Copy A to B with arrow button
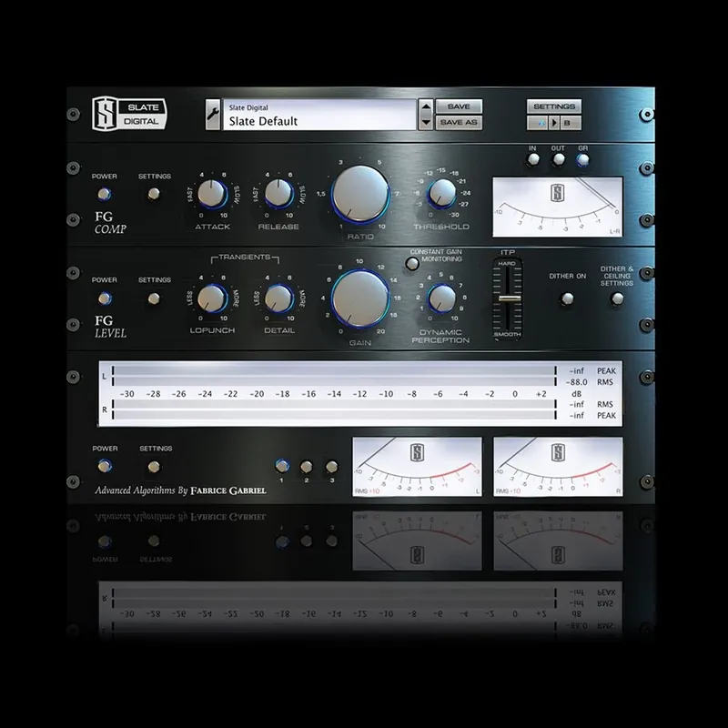This screenshot has height=728, width=728. coord(554,123)
